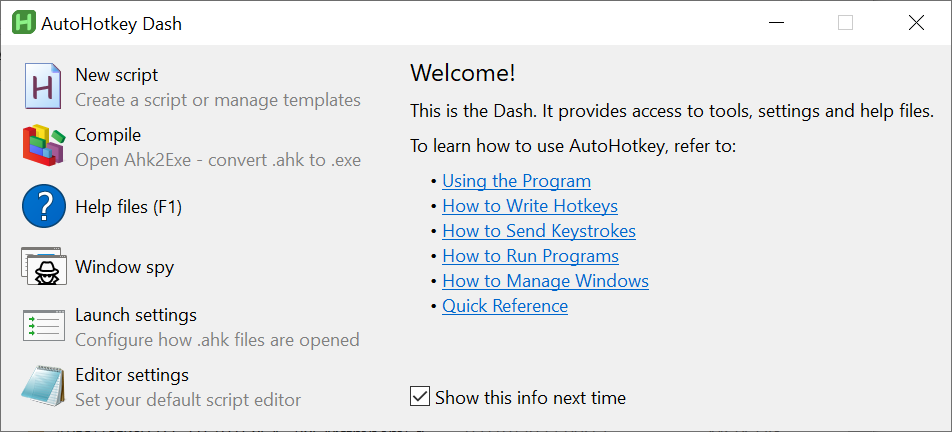
Task: Click the New script icon
Action: click(44, 86)
